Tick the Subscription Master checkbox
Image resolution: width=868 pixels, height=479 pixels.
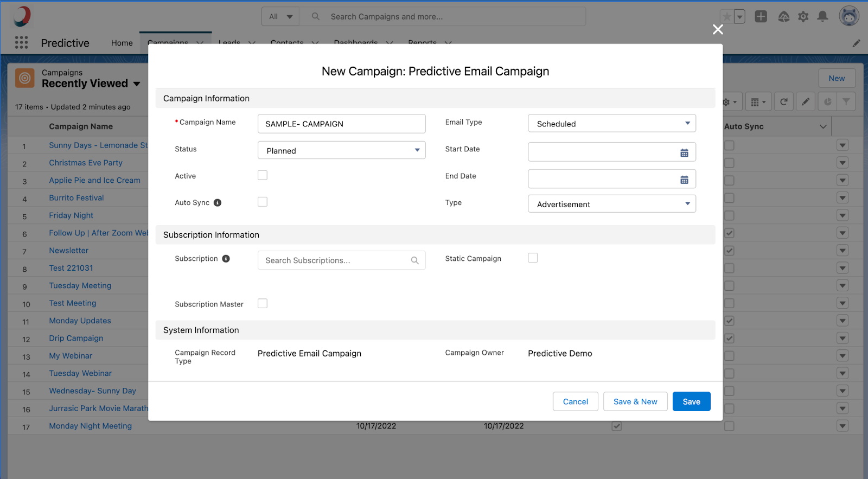point(263,304)
